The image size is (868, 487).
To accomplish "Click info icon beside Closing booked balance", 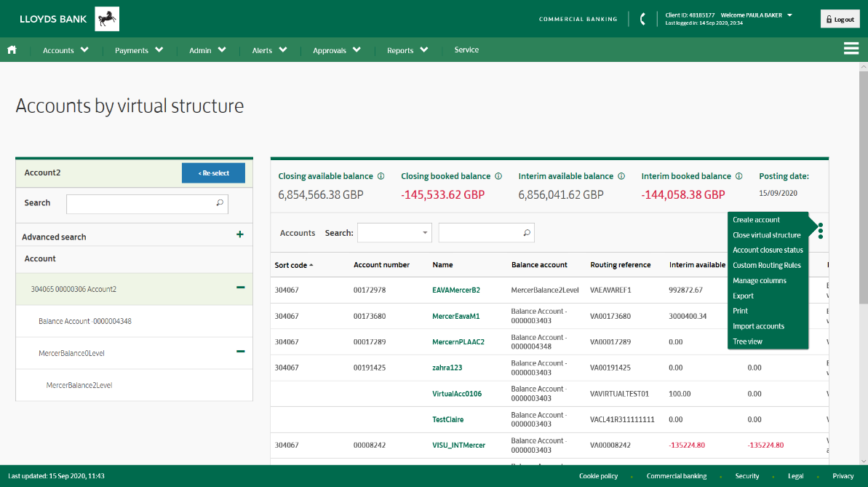I will point(498,176).
